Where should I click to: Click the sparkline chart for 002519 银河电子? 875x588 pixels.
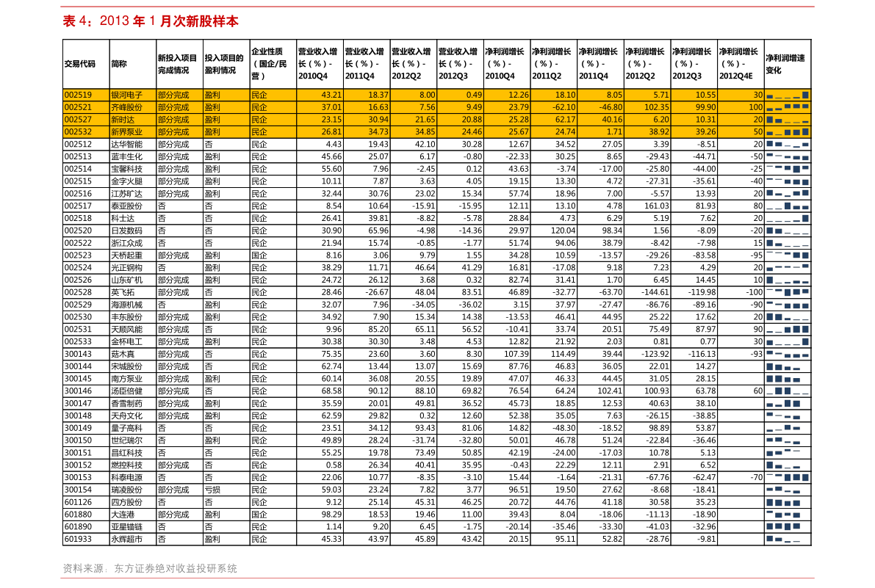point(787,95)
